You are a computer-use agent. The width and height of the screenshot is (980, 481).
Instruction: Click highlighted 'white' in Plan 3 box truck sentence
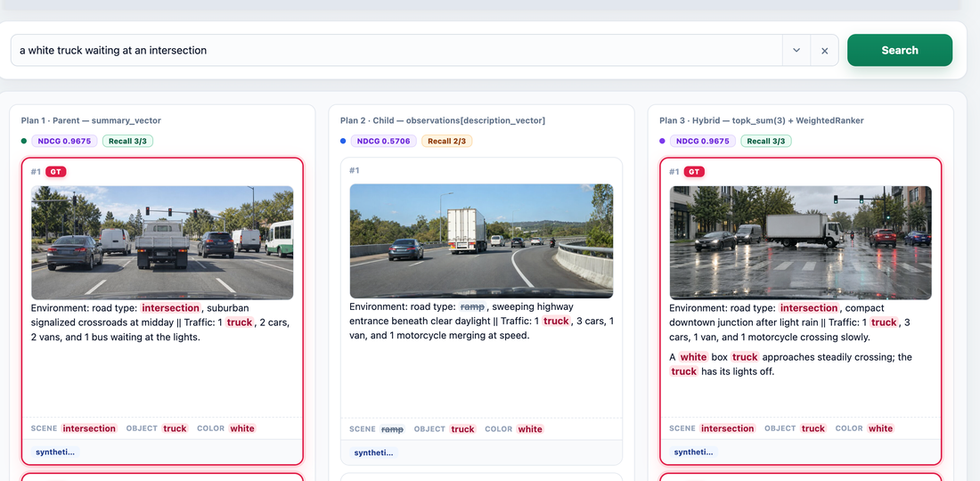(x=693, y=357)
